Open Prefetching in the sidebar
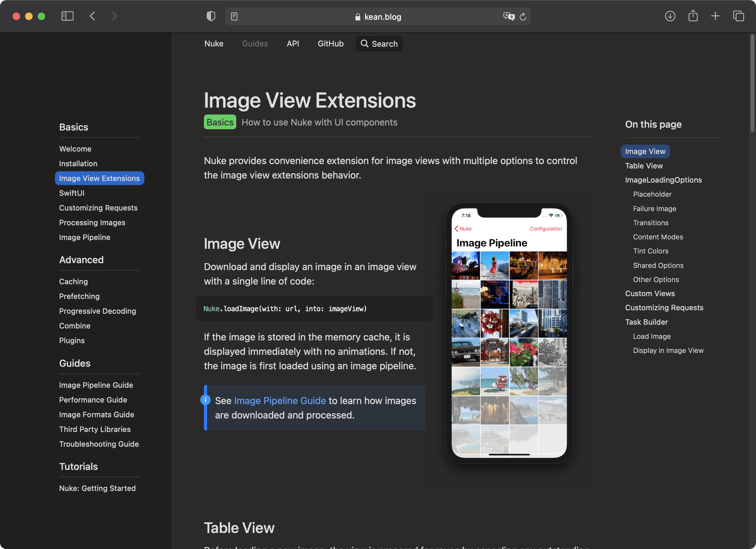 point(79,296)
